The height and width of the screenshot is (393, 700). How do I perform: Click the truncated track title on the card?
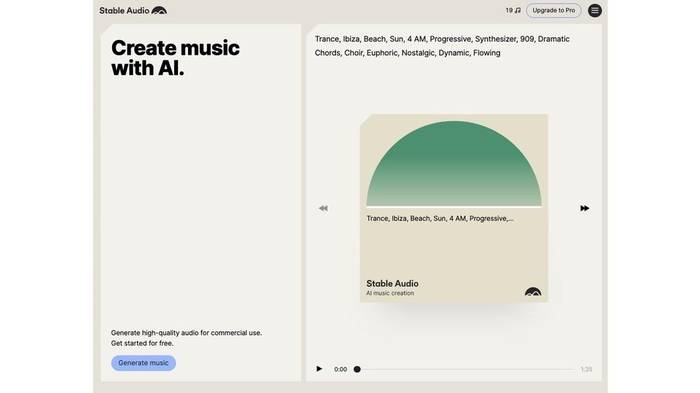pyautogui.click(x=440, y=218)
